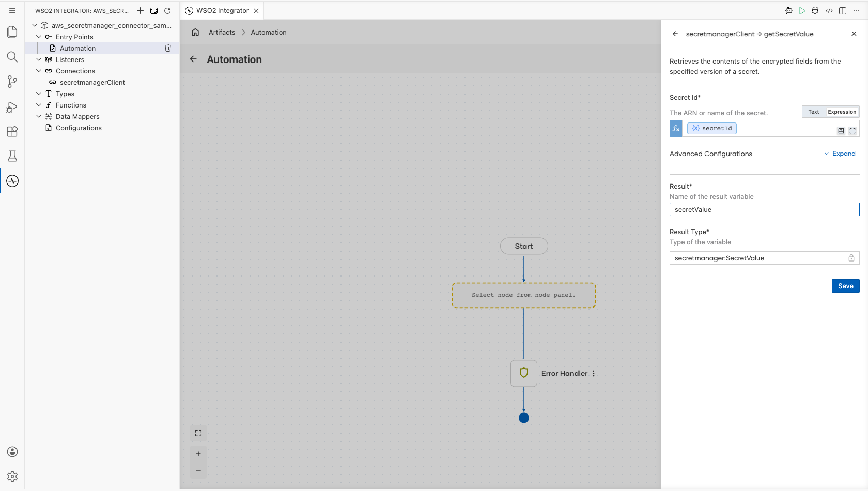Click the Save button
Screen dimensions: 868x491
(x=845, y=286)
